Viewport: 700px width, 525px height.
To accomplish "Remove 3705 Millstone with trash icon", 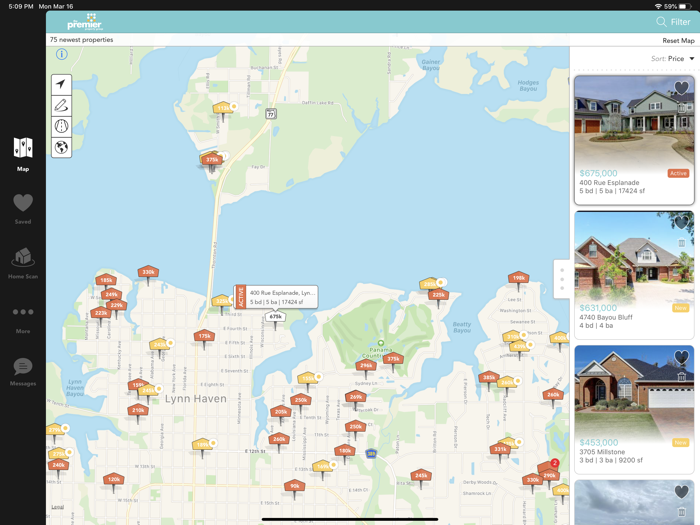I will pyautogui.click(x=682, y=377).
